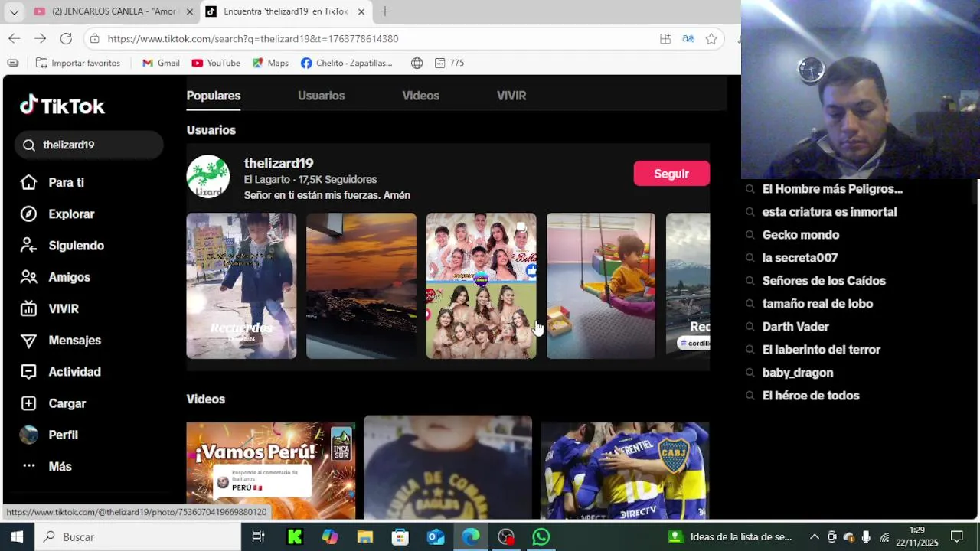Image resolution: width=980 pixels, height=551 pixels.
Task: Switch to the Usuarios tab
Action: [322, 96]
